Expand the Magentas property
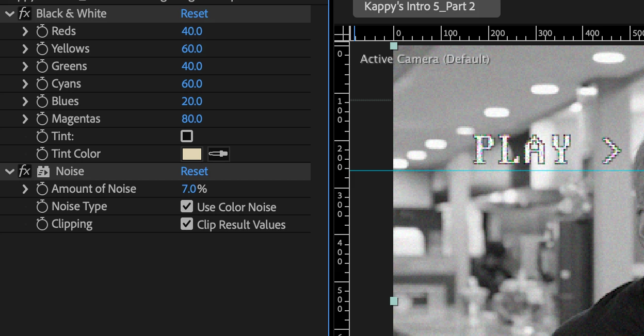This screenshot has height=336, width=644. coord(25,119)
